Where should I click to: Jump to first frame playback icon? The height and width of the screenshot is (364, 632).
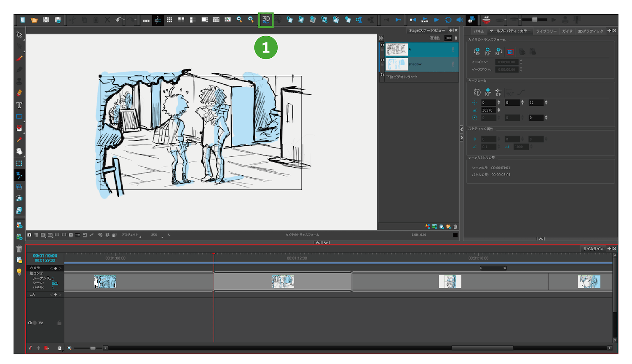coord(413,19)
